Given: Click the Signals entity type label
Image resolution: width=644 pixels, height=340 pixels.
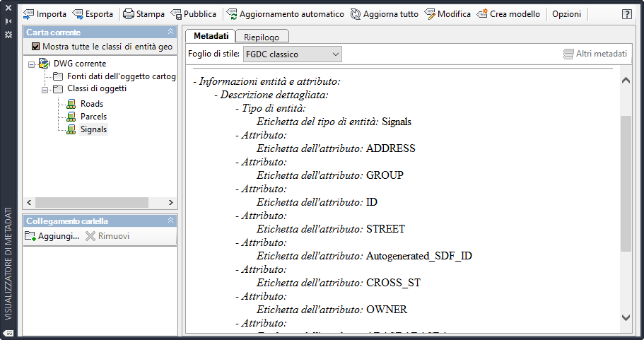Looking at the screenshot, I should tap(397, 122).
